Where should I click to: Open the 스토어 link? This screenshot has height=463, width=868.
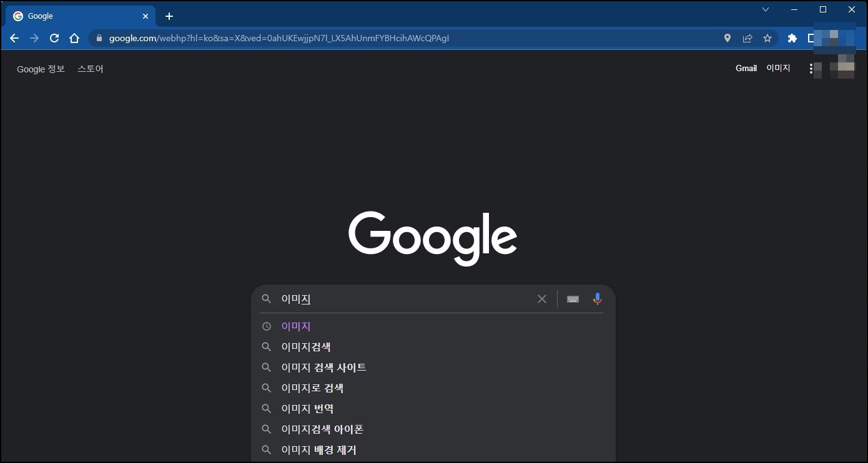tap(91, 69)
